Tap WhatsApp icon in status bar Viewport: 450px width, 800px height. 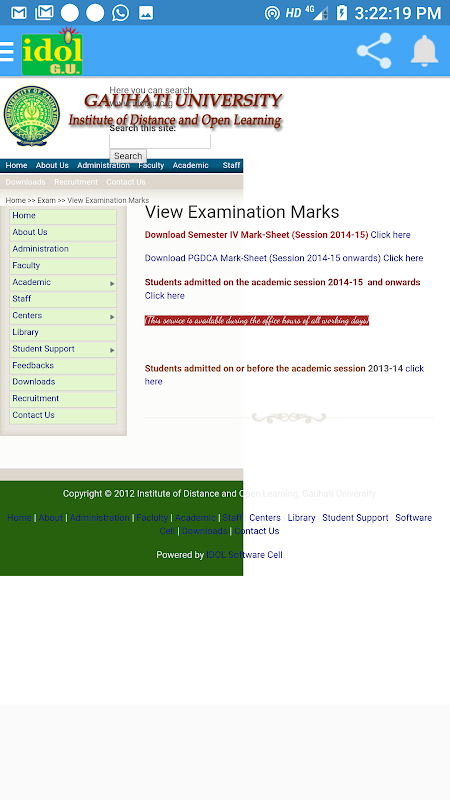pyautogui.click(x=120, y=13)
